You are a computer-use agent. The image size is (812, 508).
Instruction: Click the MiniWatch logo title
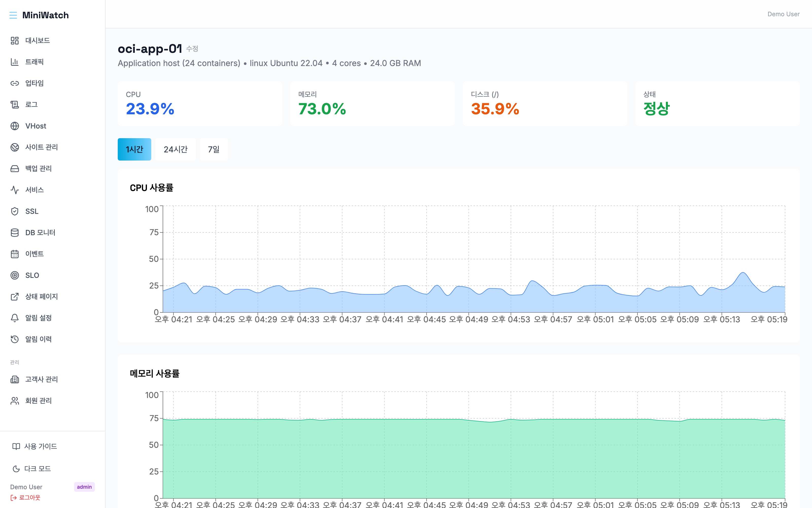pos(46,15)
